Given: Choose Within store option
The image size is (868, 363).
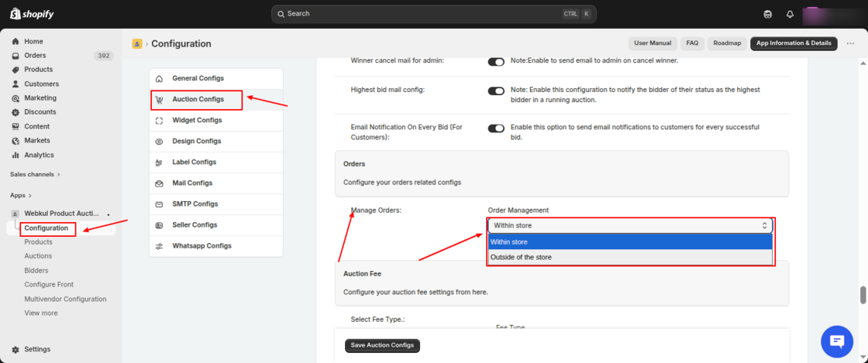Looking at the screenshot, I should point(630,242).
